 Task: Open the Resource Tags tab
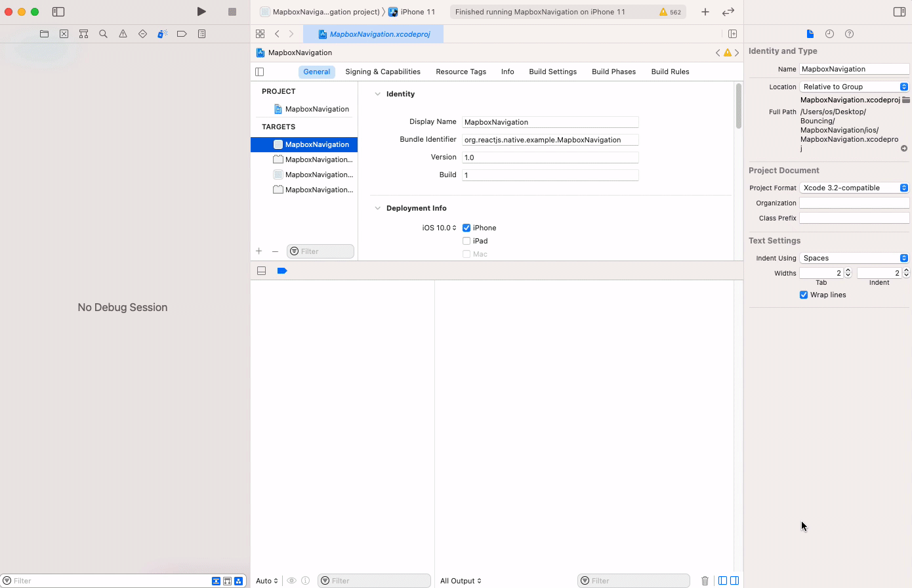(461, 72)
